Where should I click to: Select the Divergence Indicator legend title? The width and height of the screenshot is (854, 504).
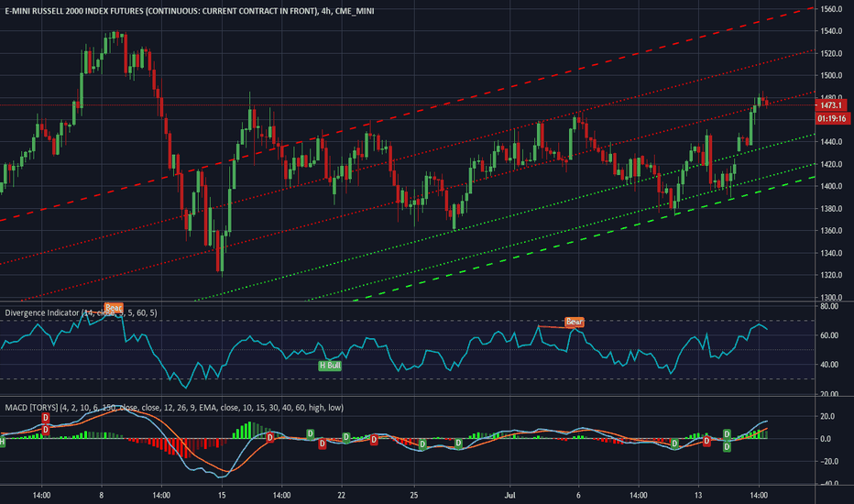point(81,312)
